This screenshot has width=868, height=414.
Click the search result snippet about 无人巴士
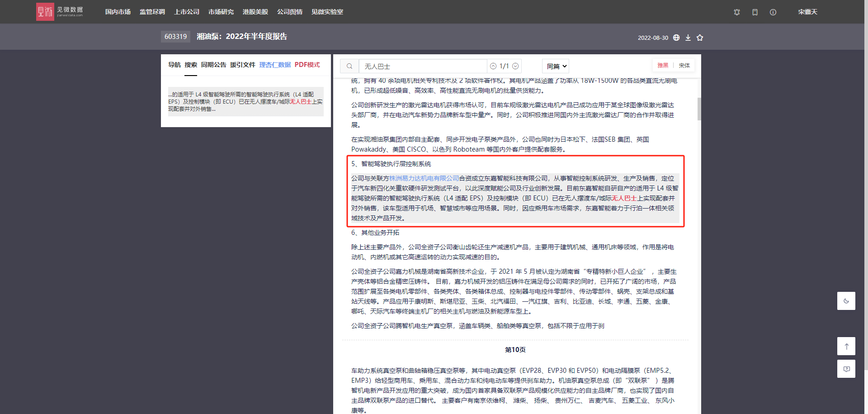[x=246, y=102]
